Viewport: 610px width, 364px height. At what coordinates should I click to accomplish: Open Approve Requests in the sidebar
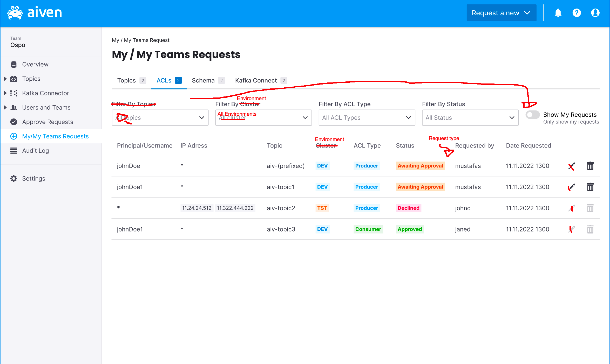[48, 122]
